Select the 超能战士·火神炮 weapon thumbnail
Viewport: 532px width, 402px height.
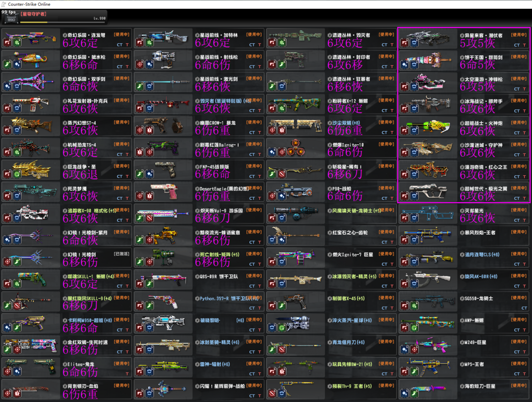(x=428, y=124)
